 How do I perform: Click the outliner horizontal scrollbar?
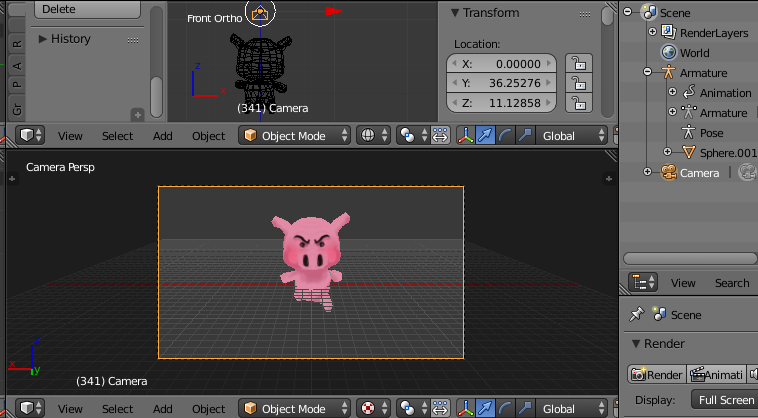(690, 259)
